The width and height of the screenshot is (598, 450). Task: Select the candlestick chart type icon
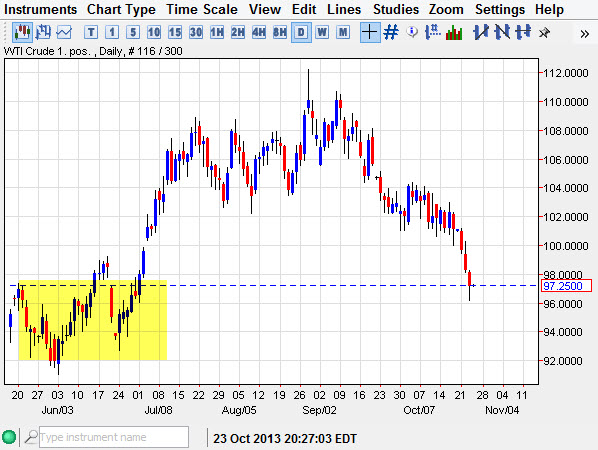[x=22, y=32]
